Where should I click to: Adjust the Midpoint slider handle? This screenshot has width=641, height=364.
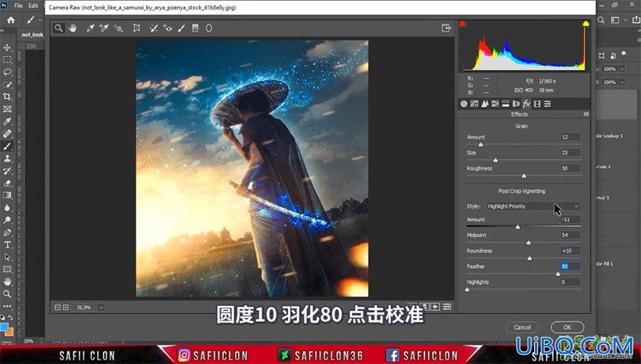pyautogui.click(x=528, y=243)
